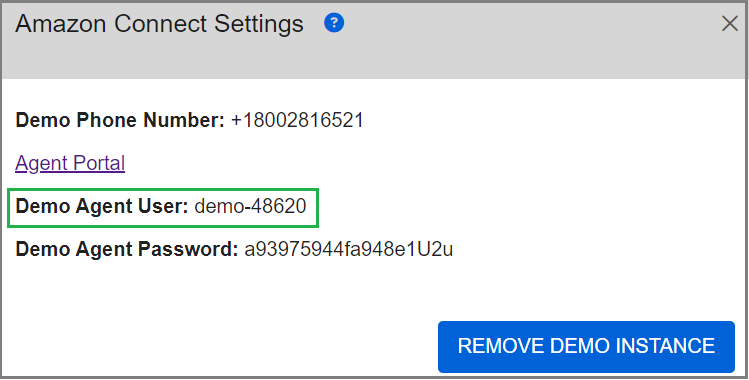Click the Demo Phone Number label
Image resolution: width=749 pixels, height=380 pixels.
point(120,120)
